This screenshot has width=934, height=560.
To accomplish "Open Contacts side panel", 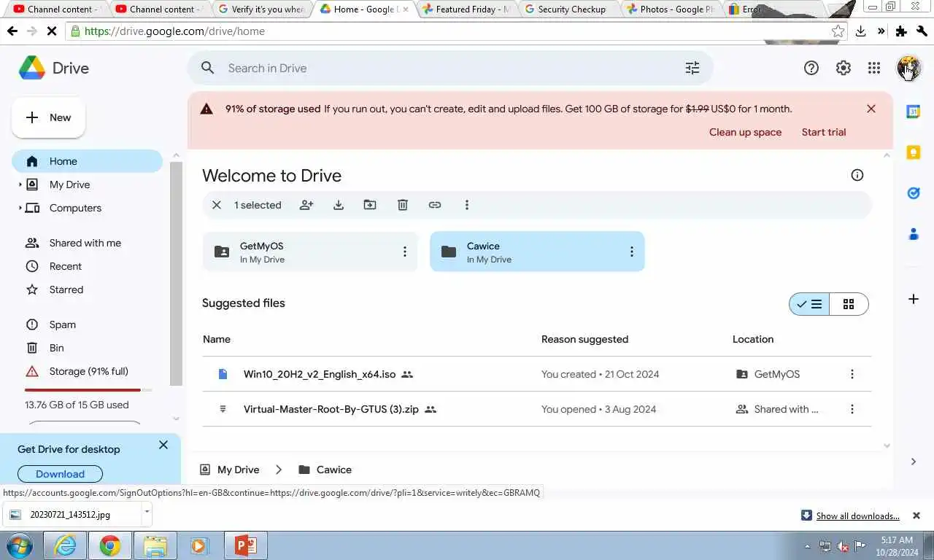I will [913, 234].
